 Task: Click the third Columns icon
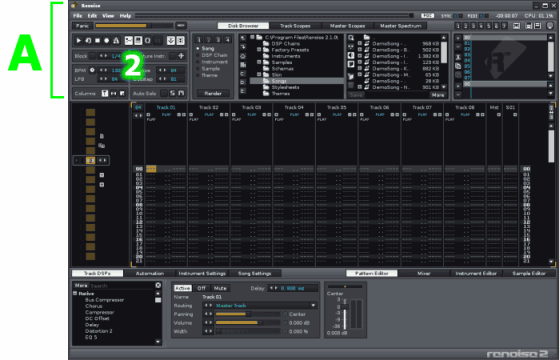click(x=122, y=93)
